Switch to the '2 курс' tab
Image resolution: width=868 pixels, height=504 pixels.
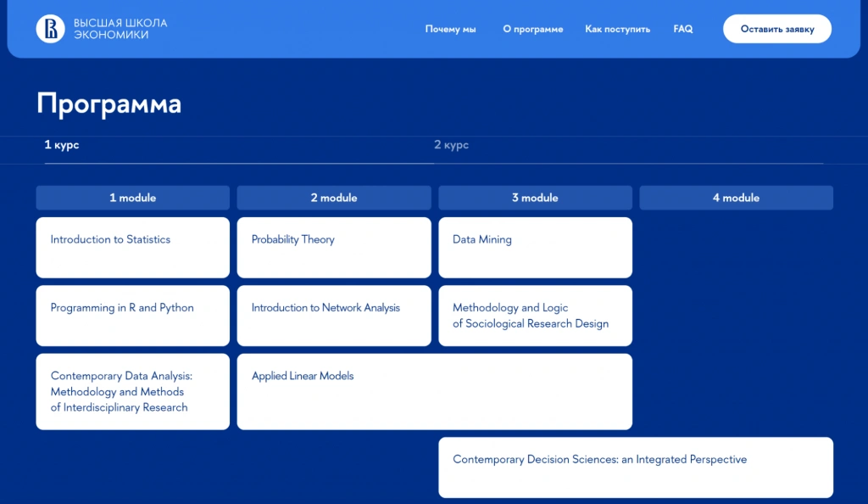coord(451,145)
